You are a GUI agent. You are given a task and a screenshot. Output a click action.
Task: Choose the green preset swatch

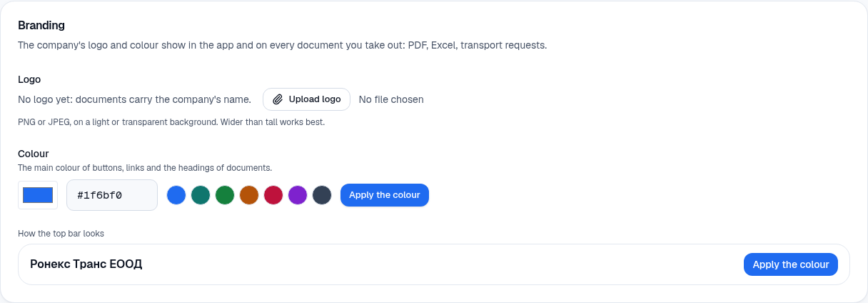click(x=225, y=195)
